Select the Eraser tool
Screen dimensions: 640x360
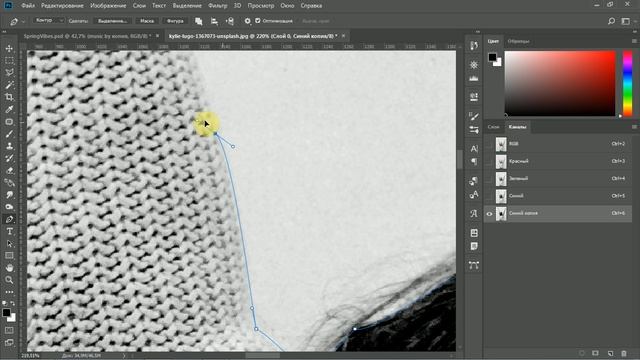pos(9,171)
